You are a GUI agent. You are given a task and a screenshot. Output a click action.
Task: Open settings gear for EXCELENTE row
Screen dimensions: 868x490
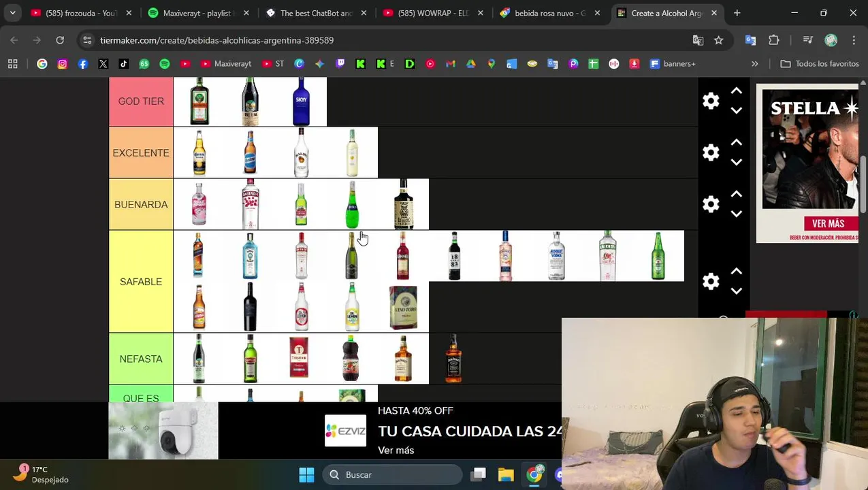point(711,153)
